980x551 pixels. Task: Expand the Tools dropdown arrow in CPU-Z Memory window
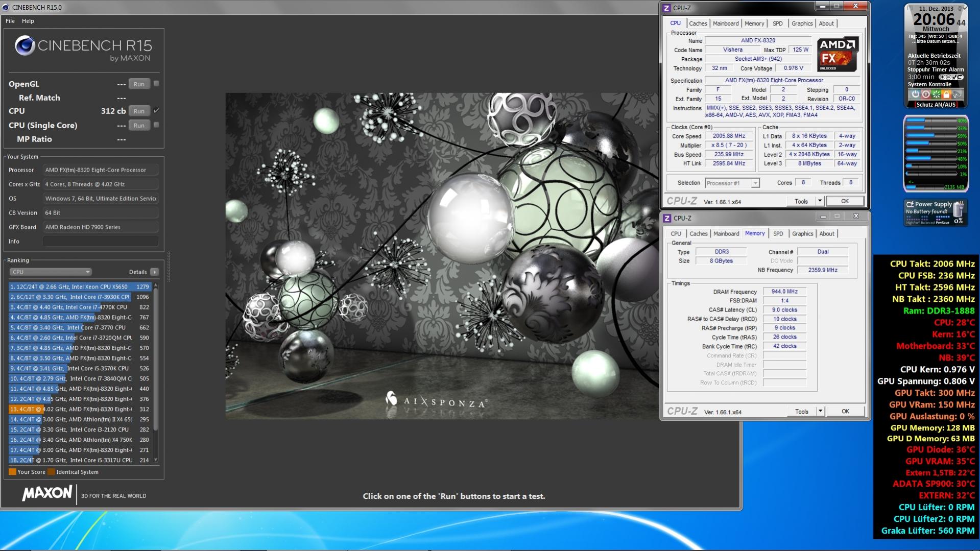coord(820,412)
